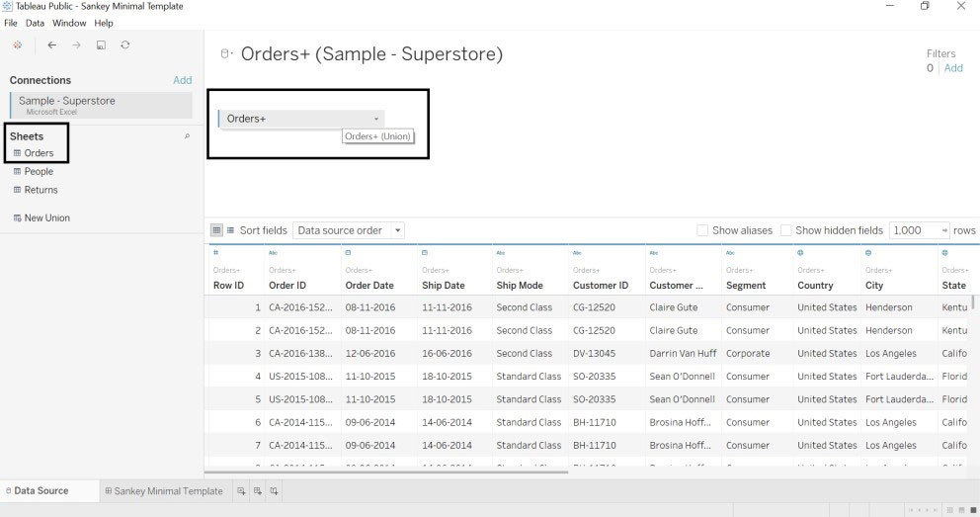Click the string type icon above Order ID
The image size is (980, 517).
(x=273, y=252)
